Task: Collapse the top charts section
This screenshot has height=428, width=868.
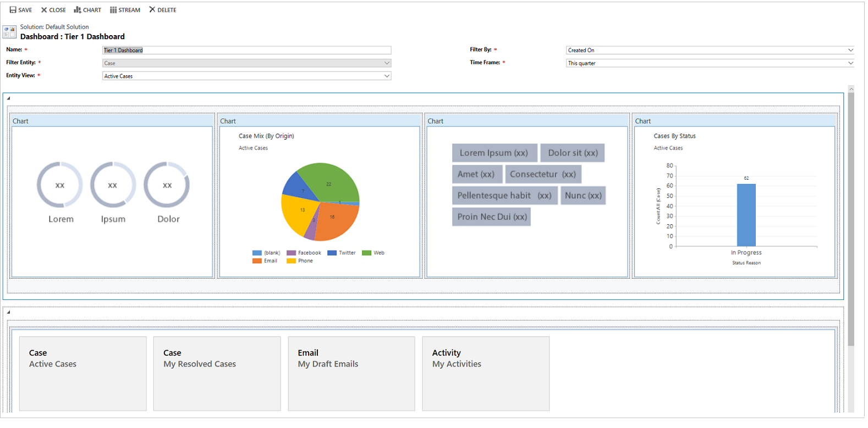Action: (8, 98)
